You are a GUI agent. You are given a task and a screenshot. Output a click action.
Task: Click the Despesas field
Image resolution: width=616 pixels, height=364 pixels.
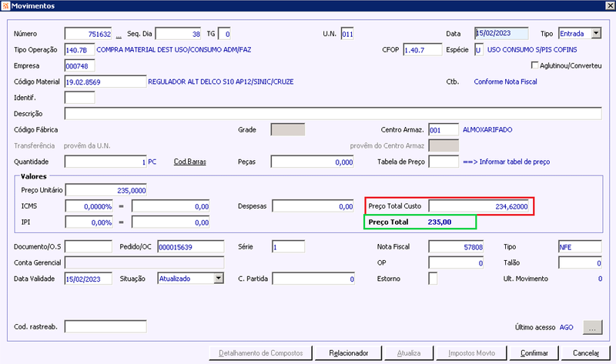(x=313, y=206)
